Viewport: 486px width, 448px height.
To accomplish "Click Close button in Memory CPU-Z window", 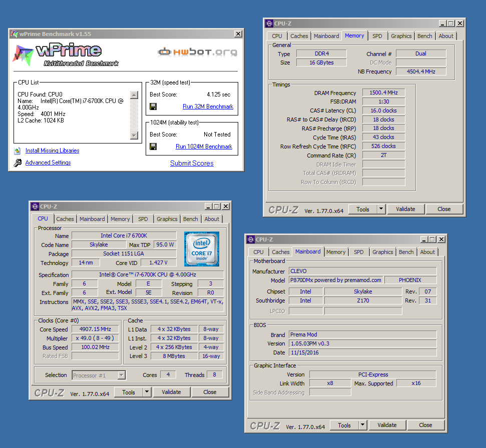I will click(444, 209).
